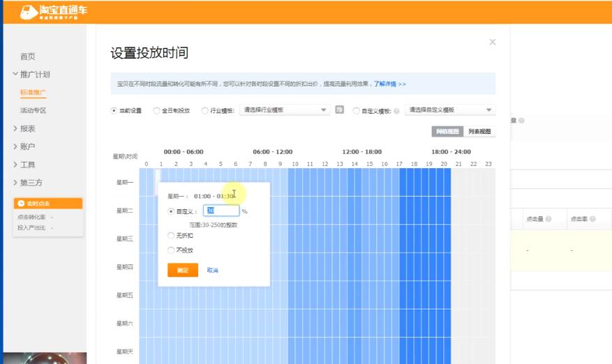Image resolution: width=612 pixels, height=364 pixels.
Task: Select the 当前设置 radio button
Action: pyautogui.click(x=114, y=111)
